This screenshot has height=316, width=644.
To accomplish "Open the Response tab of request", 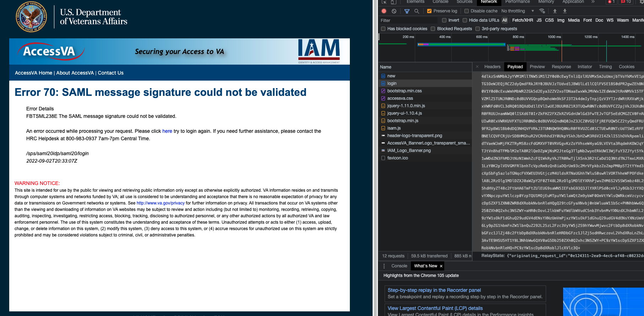I will click(561, 67).
